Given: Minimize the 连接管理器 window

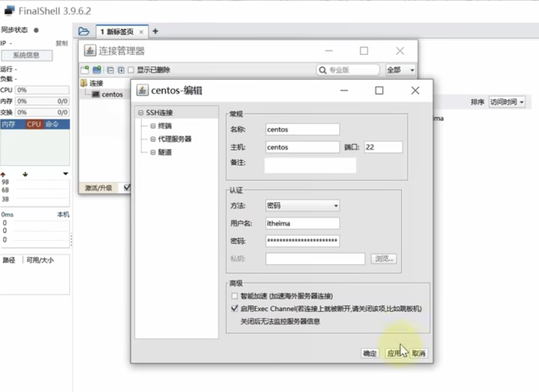Looking at the screenshot, I should [329, 51].
